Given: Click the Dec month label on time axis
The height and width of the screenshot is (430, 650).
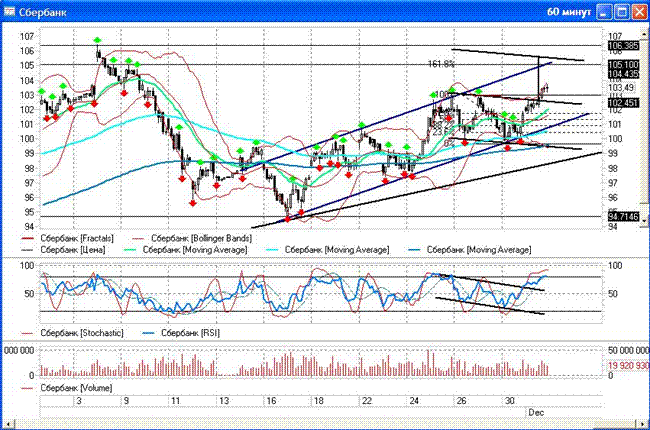Looking at the screenshot, I should click(x=536, y=413).
